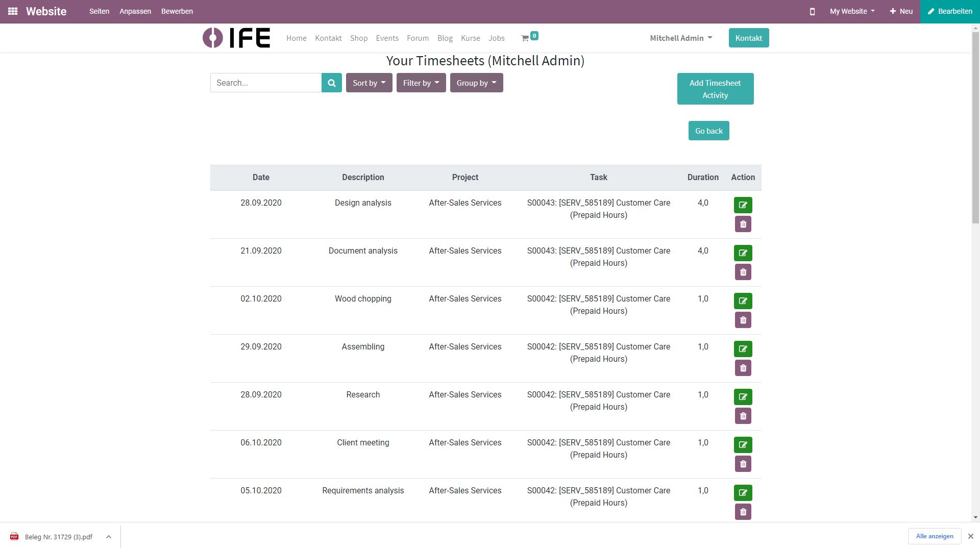Open the apps grid menu icon
The height and width of the screenshot is (551, 980).
(x=13, y=11)
